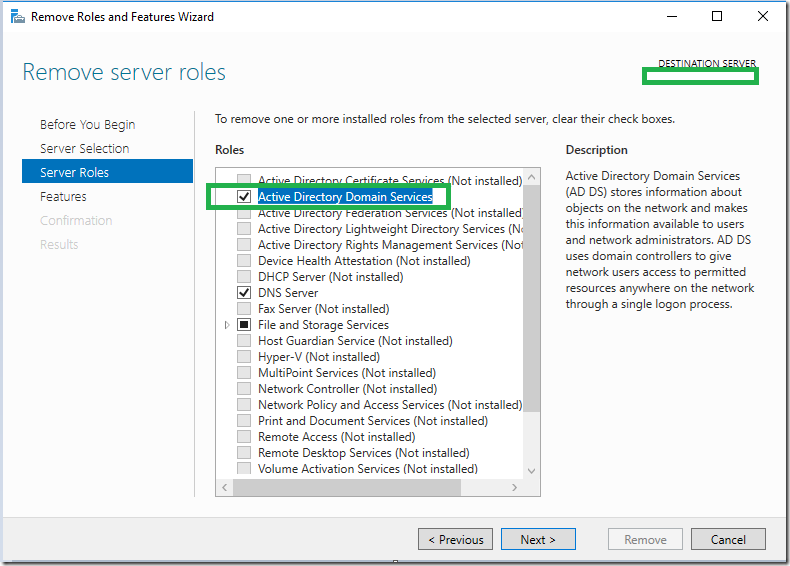Go back with the Previous button

(x=455, y=539)
